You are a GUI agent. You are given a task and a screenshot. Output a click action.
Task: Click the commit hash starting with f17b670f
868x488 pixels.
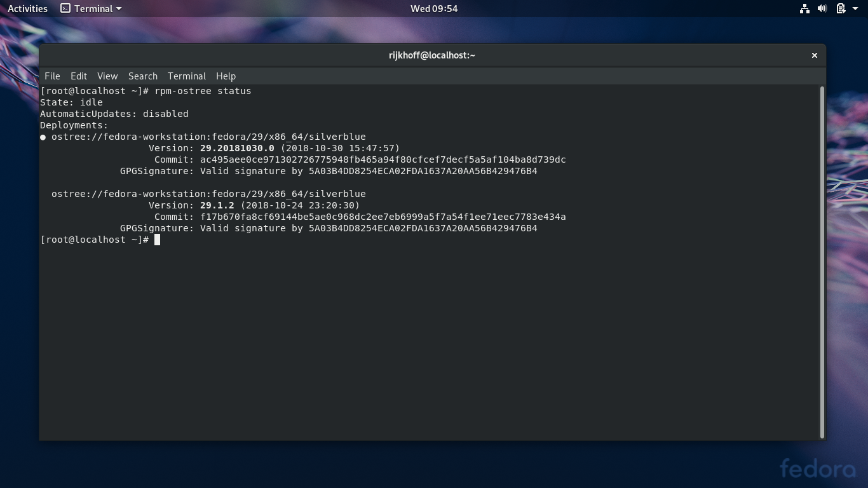tap(383, 217)
